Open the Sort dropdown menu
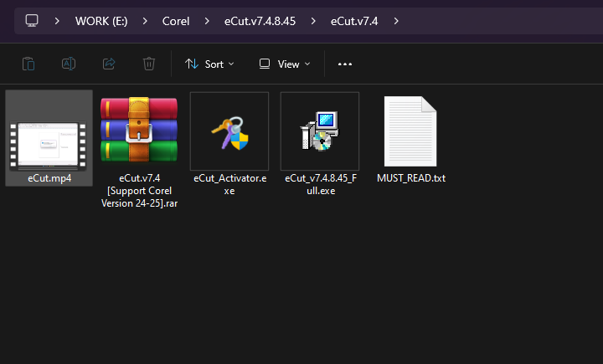The image size is (603, 364). 209,64
